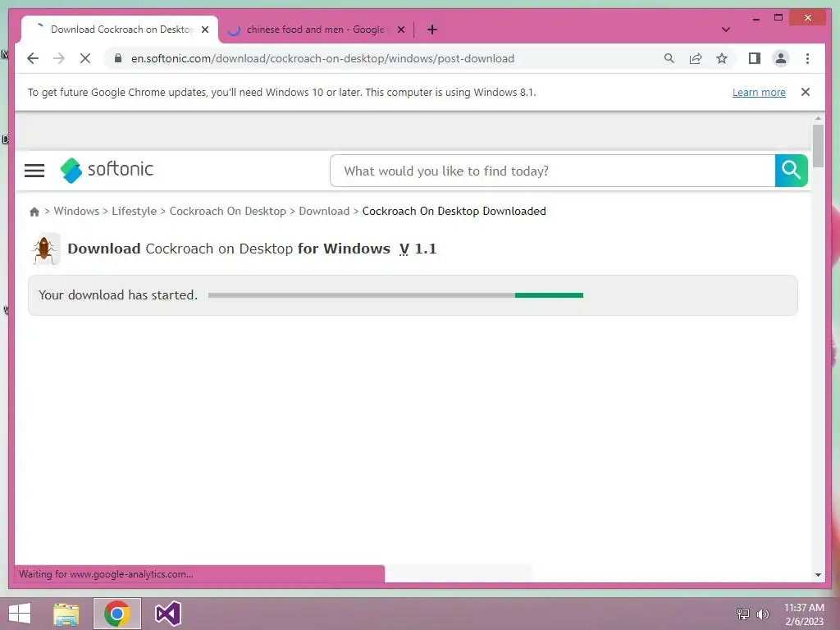Image resolution: width=840 pixels, height=630 pixels.
Task: Click the scrollbar up arrow
Action: click(818, 118)
